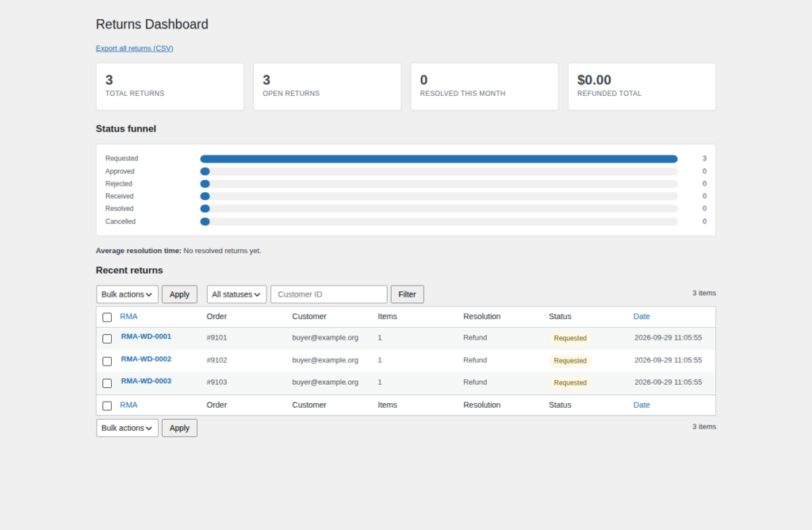Image resolution: width=812 pixels, height=530 pixels.
Task: Click Refund resolution in RMA-WD-0002 row
Action: tap(476, 360)
